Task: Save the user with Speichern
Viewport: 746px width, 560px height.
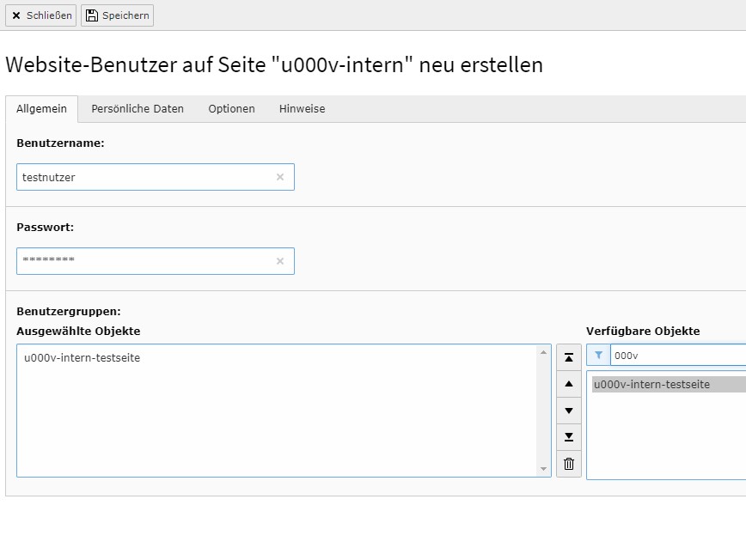Action: coord(117,15)
